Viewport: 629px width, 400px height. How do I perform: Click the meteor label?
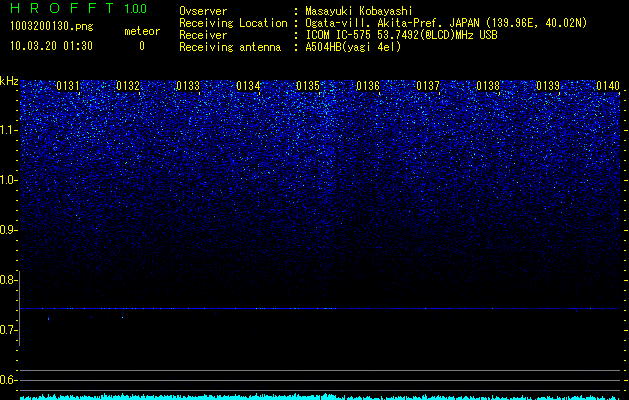142,31
